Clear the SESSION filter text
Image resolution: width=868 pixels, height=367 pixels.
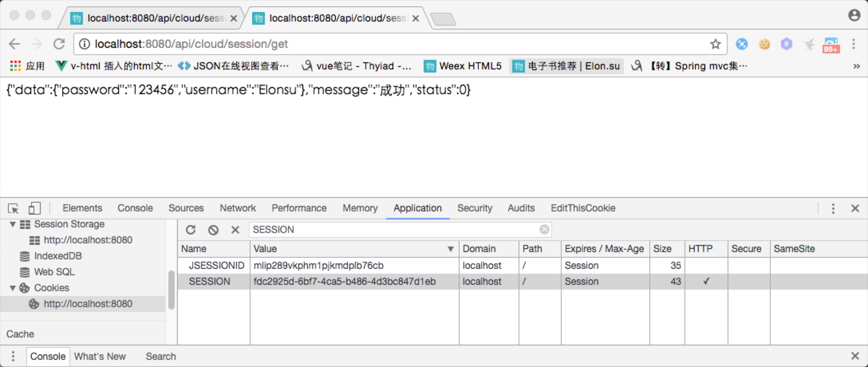544,229
